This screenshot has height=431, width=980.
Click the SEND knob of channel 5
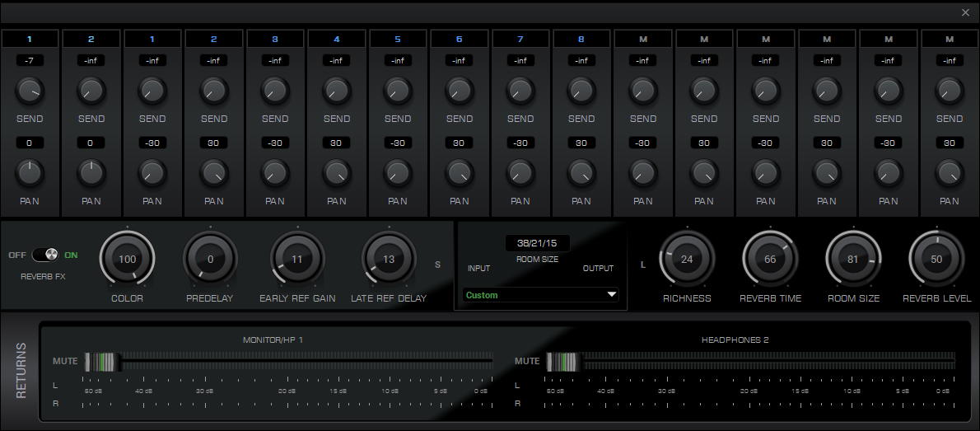(x=398, y=91)
